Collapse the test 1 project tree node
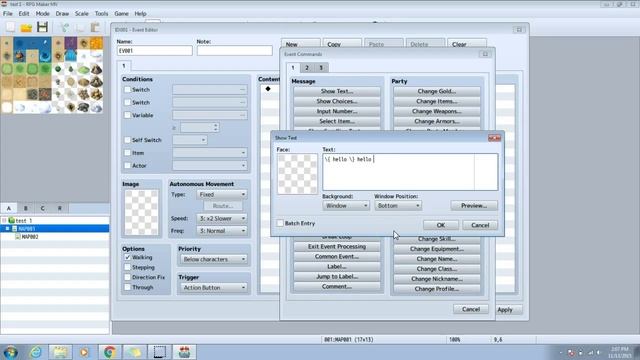The width and height of the screenshot is (640, 360). (4, 220)
